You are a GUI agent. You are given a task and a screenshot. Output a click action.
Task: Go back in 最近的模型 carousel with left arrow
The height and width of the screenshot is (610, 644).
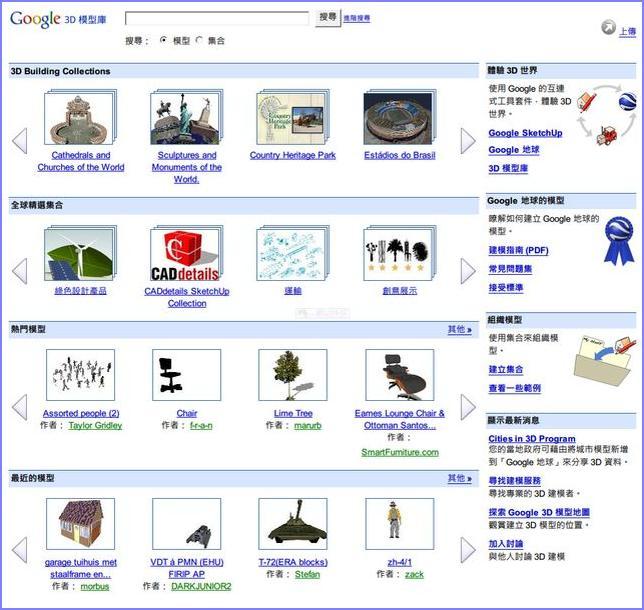point(20,550)
